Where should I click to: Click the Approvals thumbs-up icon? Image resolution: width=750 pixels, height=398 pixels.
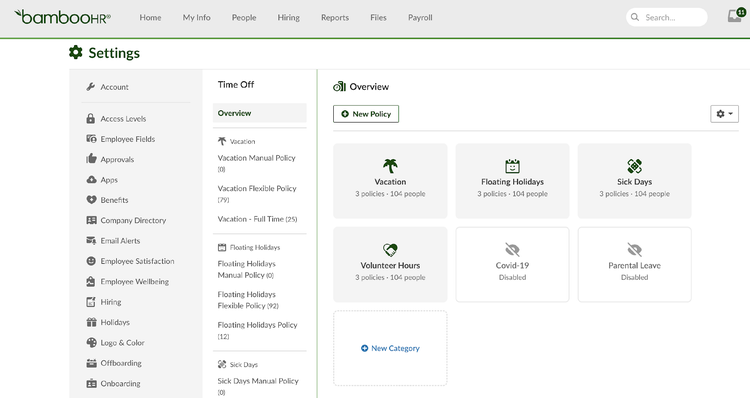point(91,159)
